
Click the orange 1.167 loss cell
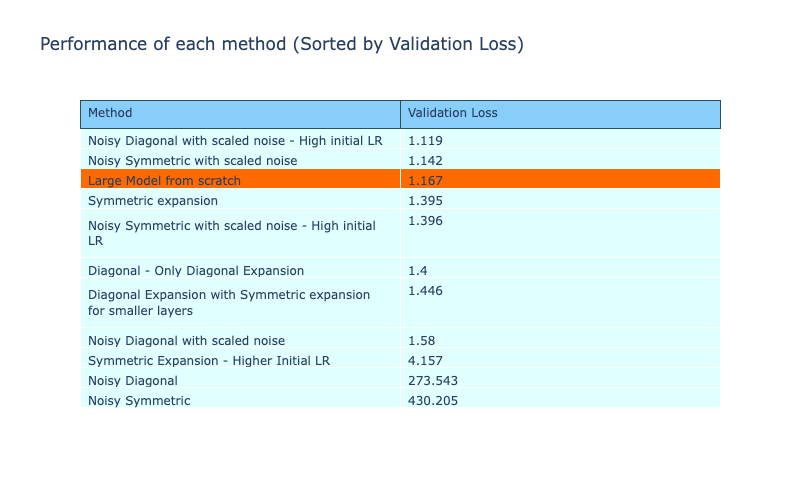[425, 180]
